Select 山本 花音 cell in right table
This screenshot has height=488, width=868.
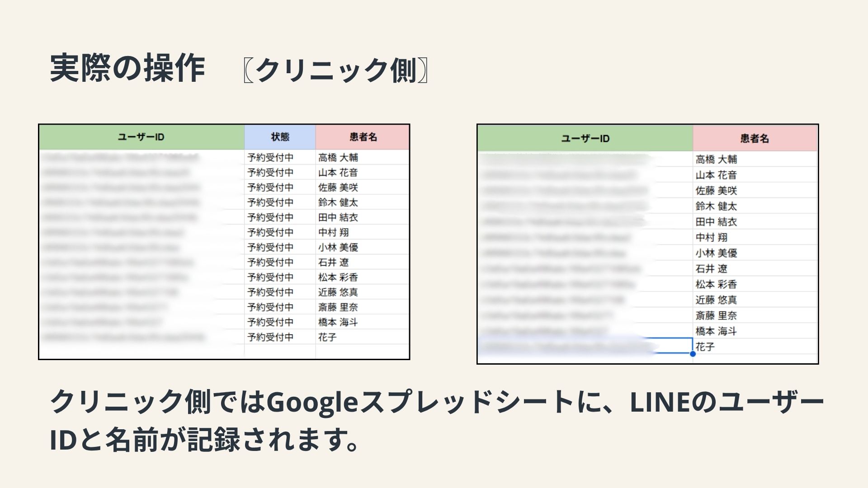[x=716, y=175]
